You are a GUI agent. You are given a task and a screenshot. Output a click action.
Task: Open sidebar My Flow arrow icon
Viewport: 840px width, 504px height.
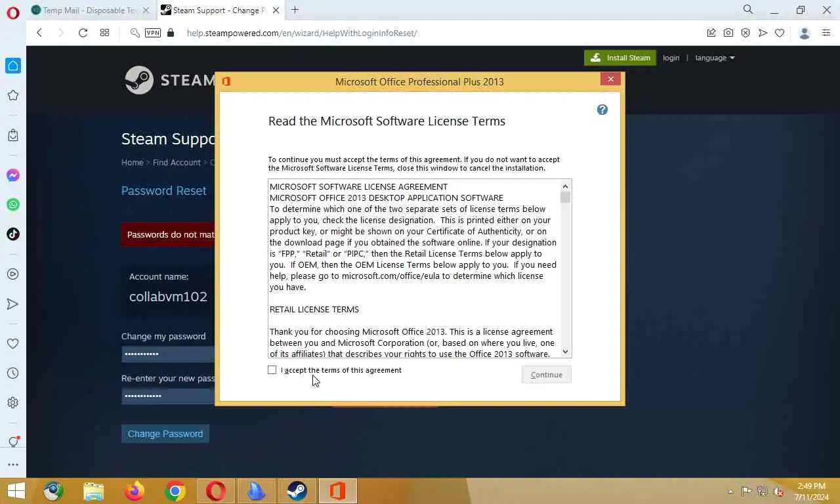(x=13, y=304)
